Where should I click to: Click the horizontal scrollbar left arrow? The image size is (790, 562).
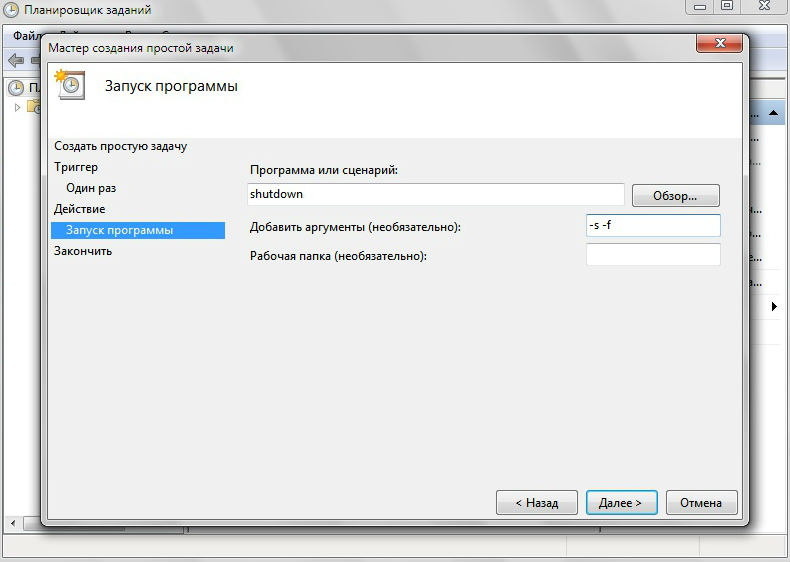pos(13,523)
